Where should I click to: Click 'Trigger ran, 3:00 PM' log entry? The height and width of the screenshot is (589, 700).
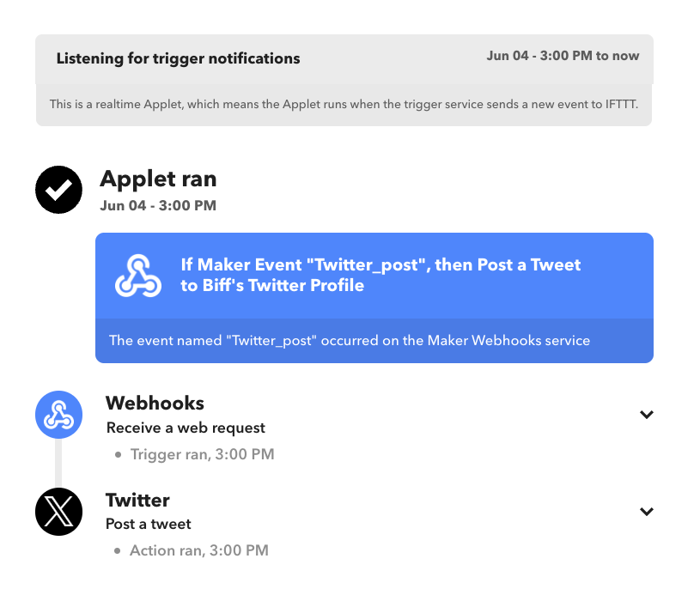click(x=202, y=454)
